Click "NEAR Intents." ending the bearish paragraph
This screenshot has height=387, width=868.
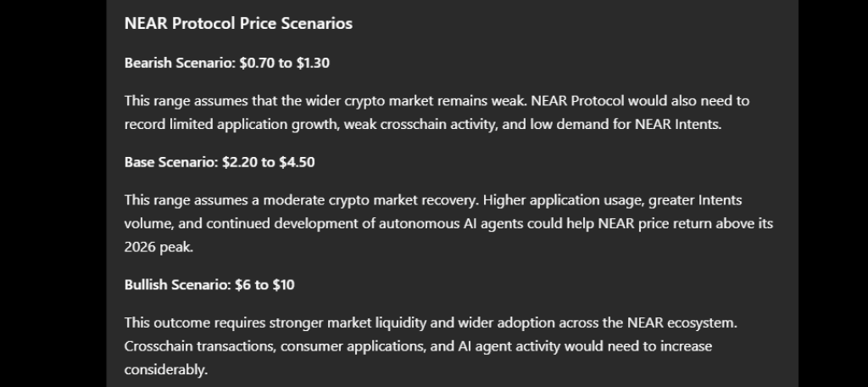coord(678,124)
